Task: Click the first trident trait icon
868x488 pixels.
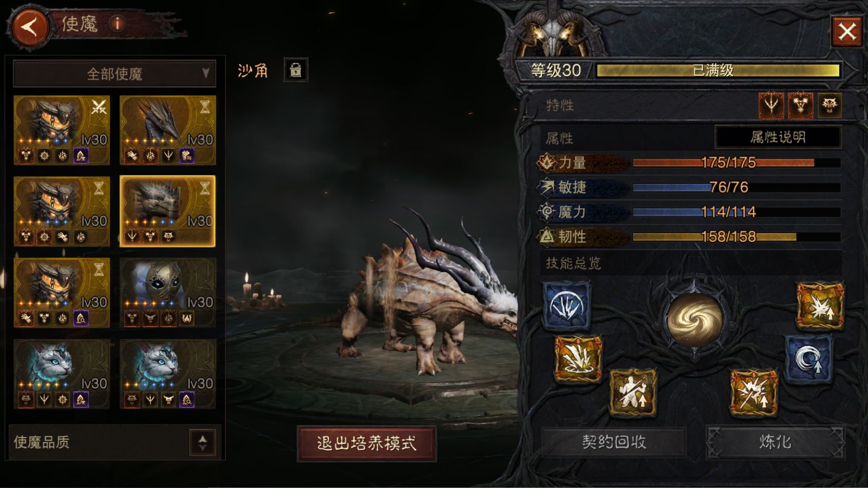Action: pyautogui.click(x=771, y=105)
